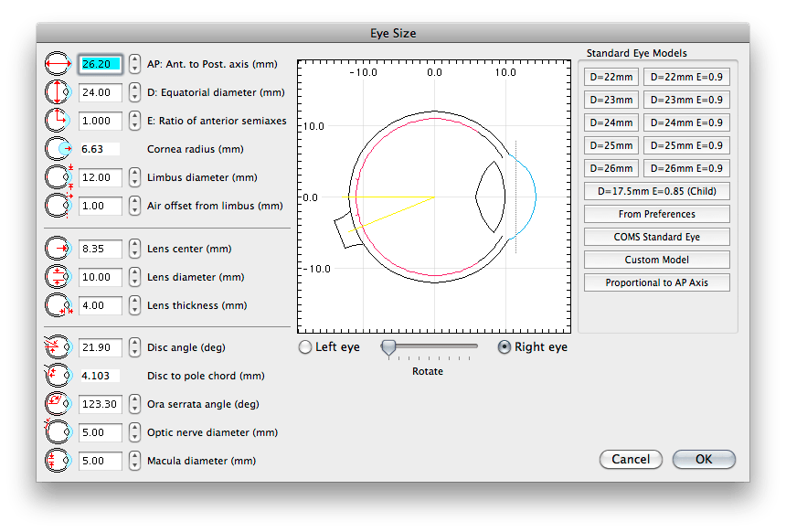The image size is (786, 532).
Task: Click the Macula diameter eye icon
Action: coord(58,461)
